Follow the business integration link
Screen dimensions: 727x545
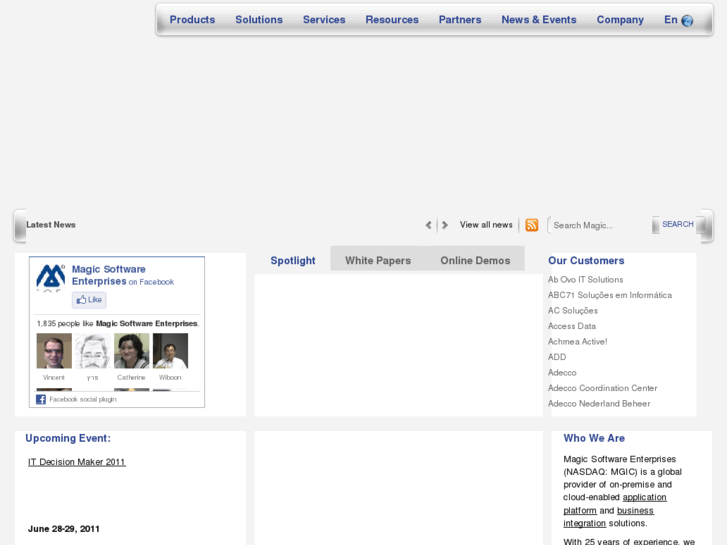(635, 510)
